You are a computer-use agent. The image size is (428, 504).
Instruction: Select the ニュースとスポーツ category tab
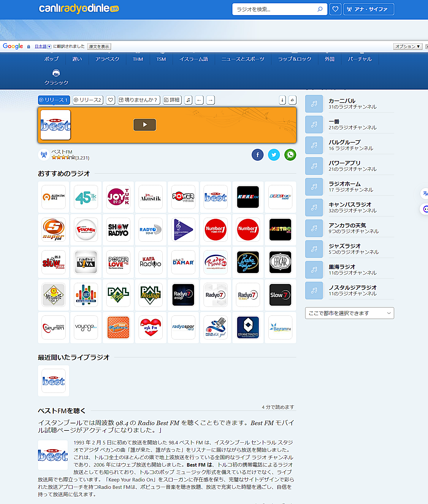(243, 59)
